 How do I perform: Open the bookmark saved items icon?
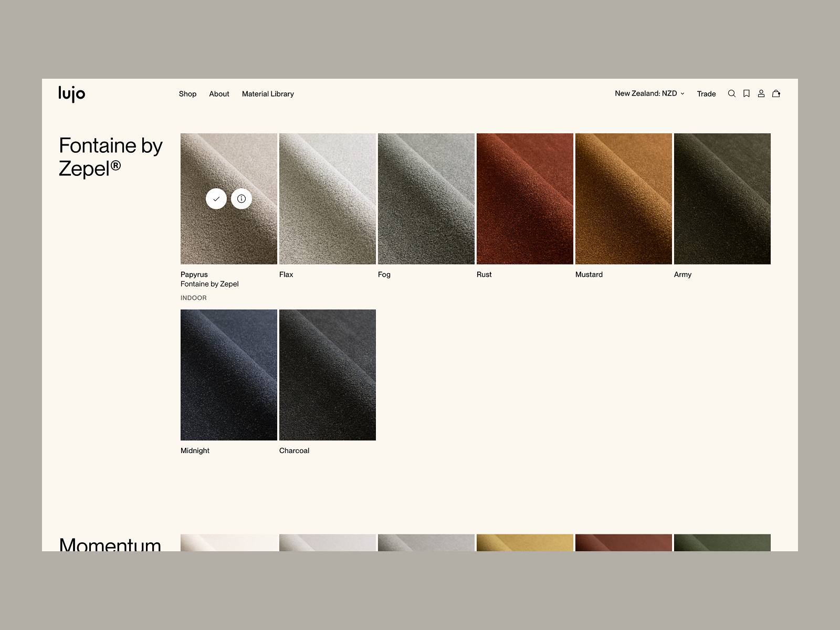(x=747, y=93)
